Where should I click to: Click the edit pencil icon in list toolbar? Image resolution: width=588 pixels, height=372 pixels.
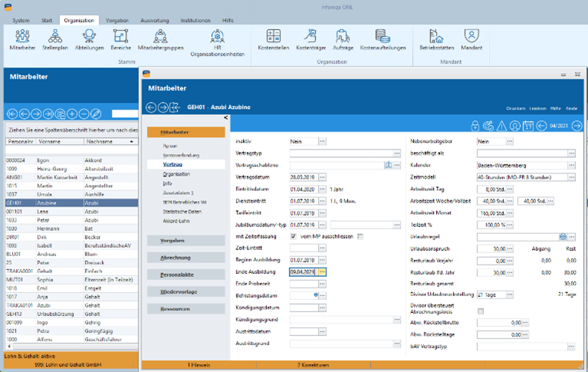click(x=96, y=114)
